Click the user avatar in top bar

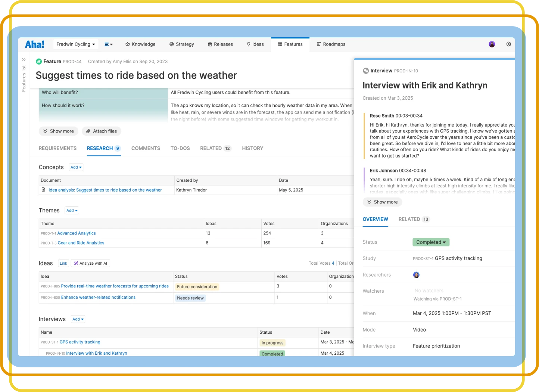coord(492,44)
